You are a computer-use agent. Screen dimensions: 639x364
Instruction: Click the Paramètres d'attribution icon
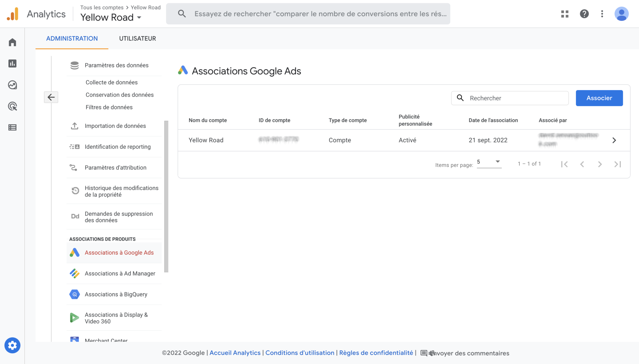[x=73, y=167]
